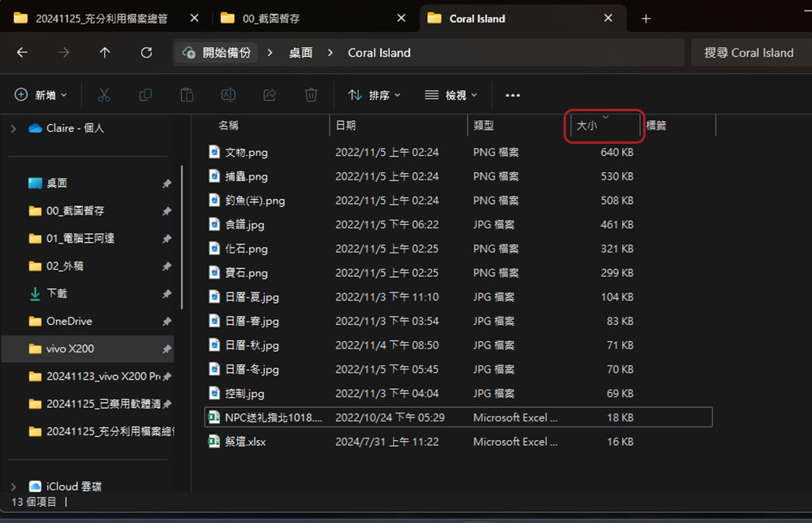812x523 pixels.
Task: Open the 排序 sort dropdown
Action: pos(374,95)
